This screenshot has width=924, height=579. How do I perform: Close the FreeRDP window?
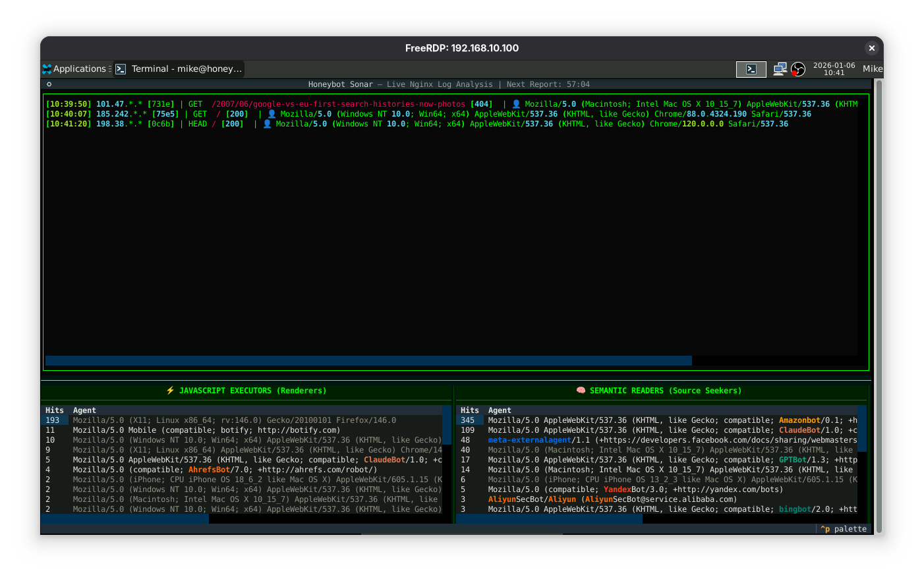[x=871, y=48]
